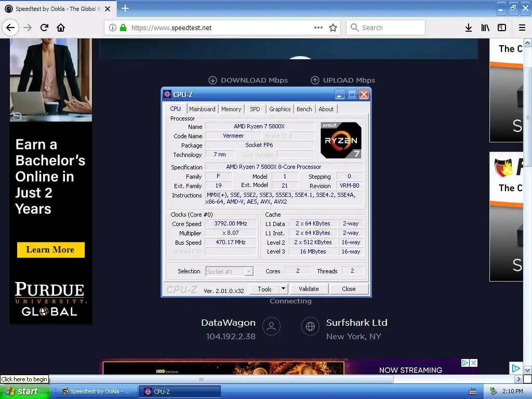
Task: Bookmark this page with star icon
Action: pos(333,28)
